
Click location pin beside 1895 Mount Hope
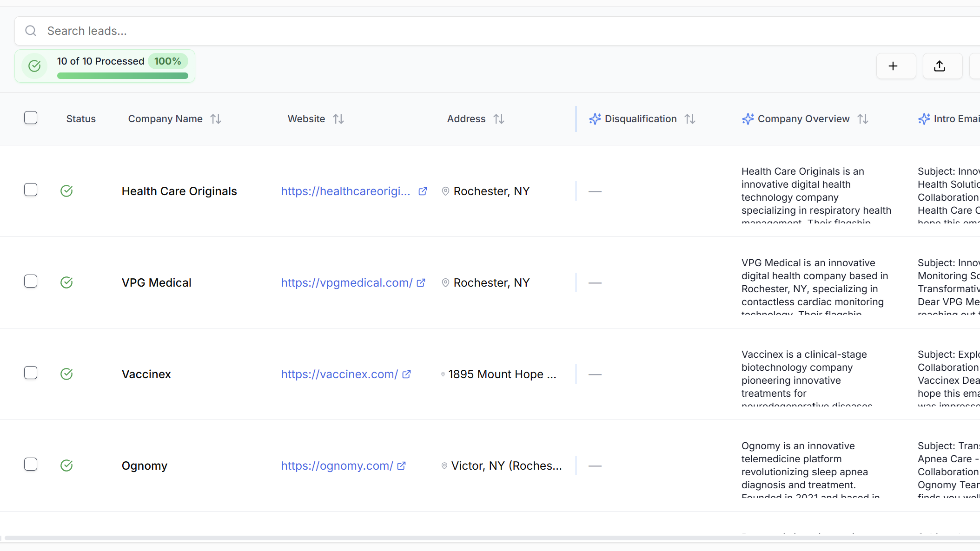[443, 374]
